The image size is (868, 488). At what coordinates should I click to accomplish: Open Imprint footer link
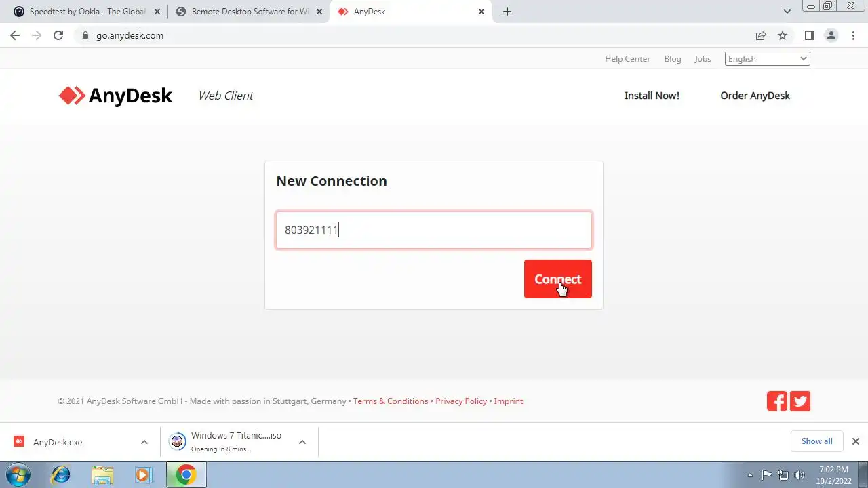pos(509,401)
